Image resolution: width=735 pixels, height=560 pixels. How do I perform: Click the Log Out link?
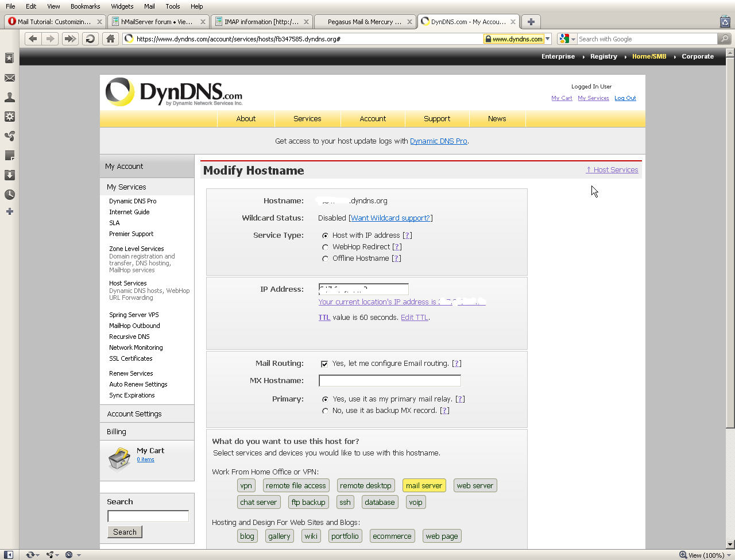click(x=625, y=98)
